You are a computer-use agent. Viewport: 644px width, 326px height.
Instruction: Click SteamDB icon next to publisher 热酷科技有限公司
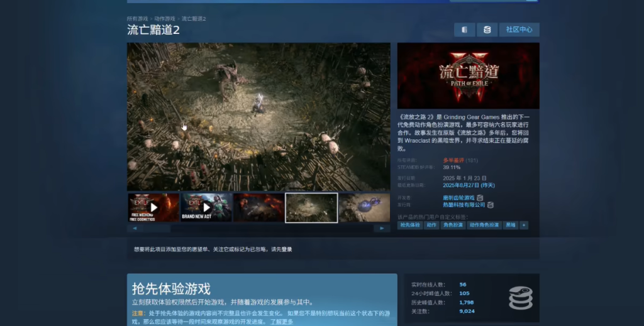(491, 205)
